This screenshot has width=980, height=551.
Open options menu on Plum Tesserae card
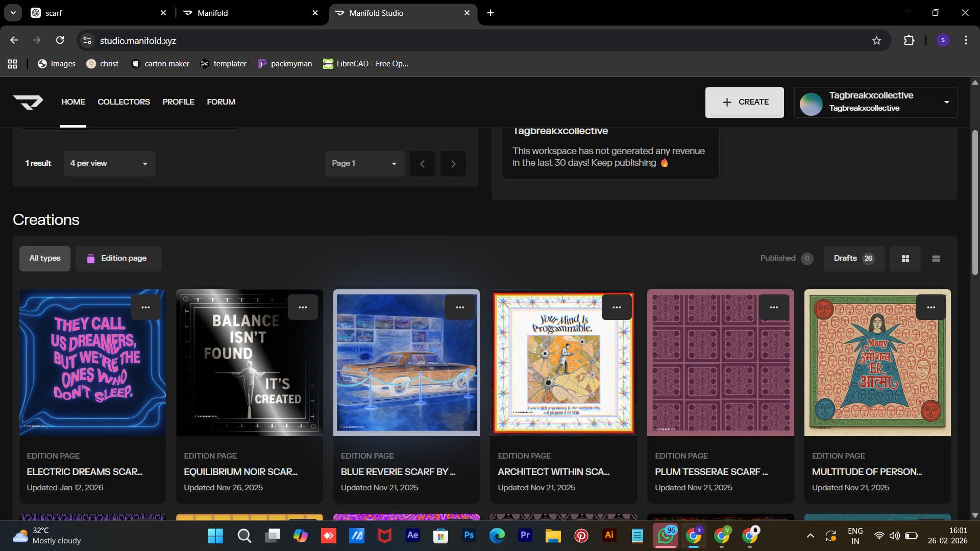coord(773,307)
